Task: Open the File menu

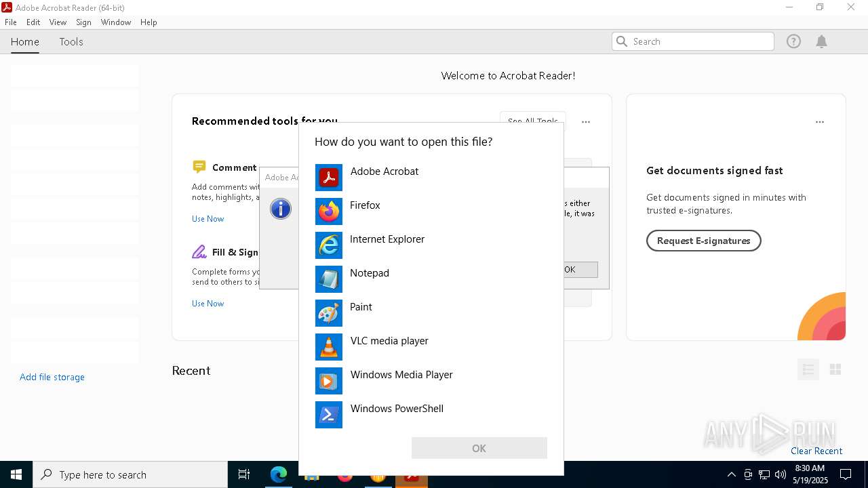Action: 11,22
